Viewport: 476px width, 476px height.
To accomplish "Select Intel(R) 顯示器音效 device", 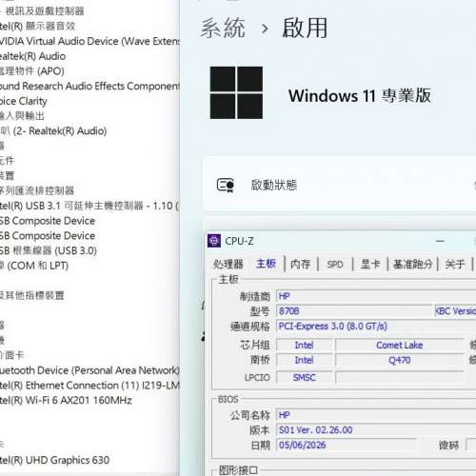I will pos(37,26).
